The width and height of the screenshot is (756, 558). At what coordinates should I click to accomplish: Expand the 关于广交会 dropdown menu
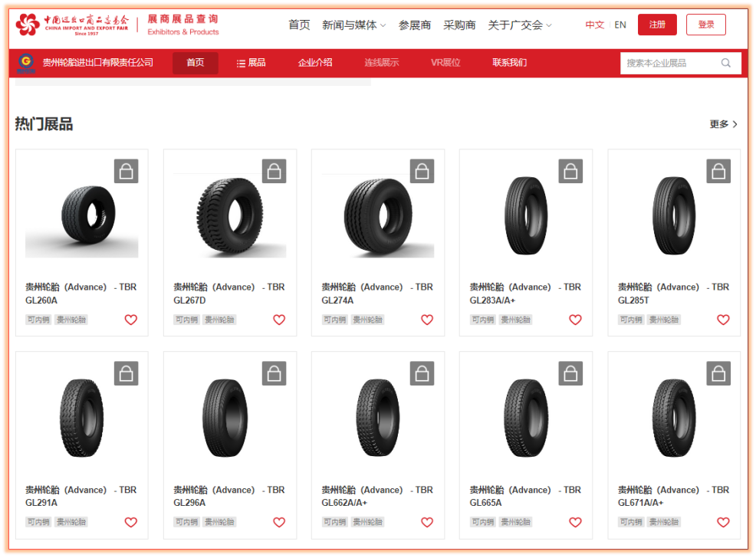click(520, 25)
